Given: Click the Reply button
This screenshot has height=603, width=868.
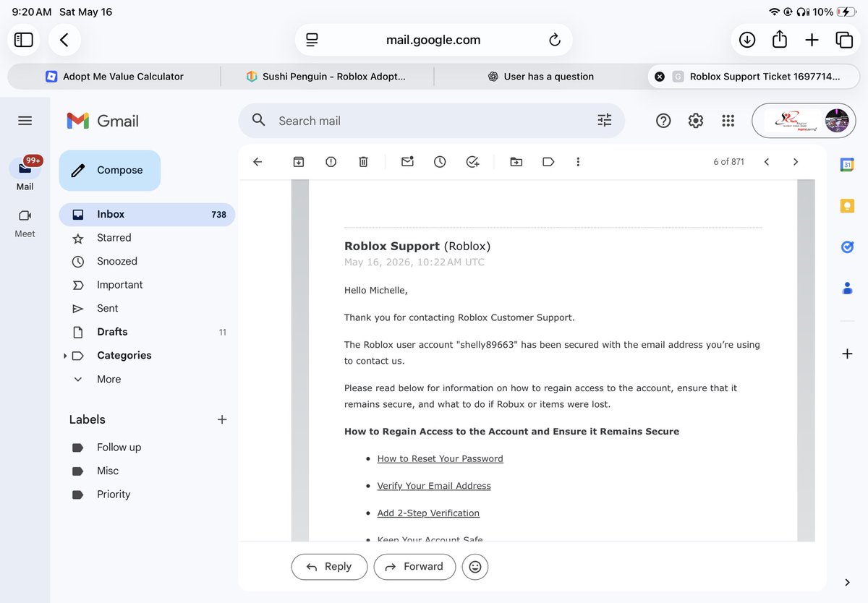Looking at the screenshot, I should (x=329, y=567).
